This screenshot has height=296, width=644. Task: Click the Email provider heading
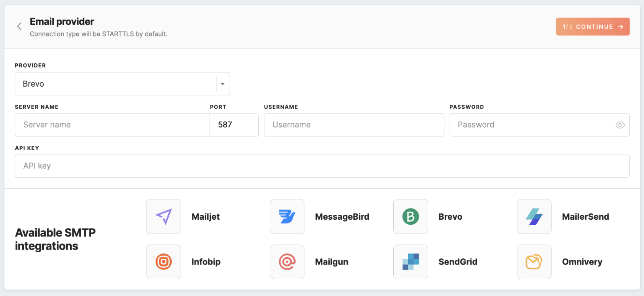(x=62, y=21)
